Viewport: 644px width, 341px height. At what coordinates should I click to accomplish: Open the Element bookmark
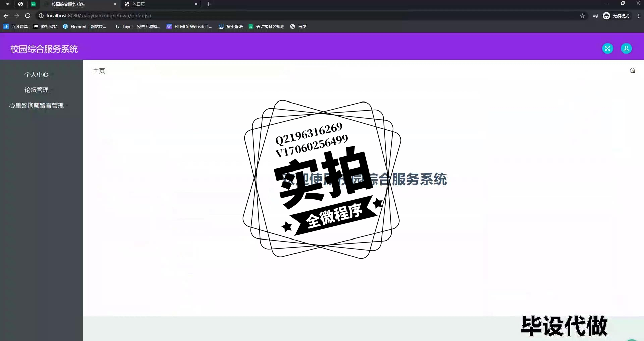pos(85,26)
